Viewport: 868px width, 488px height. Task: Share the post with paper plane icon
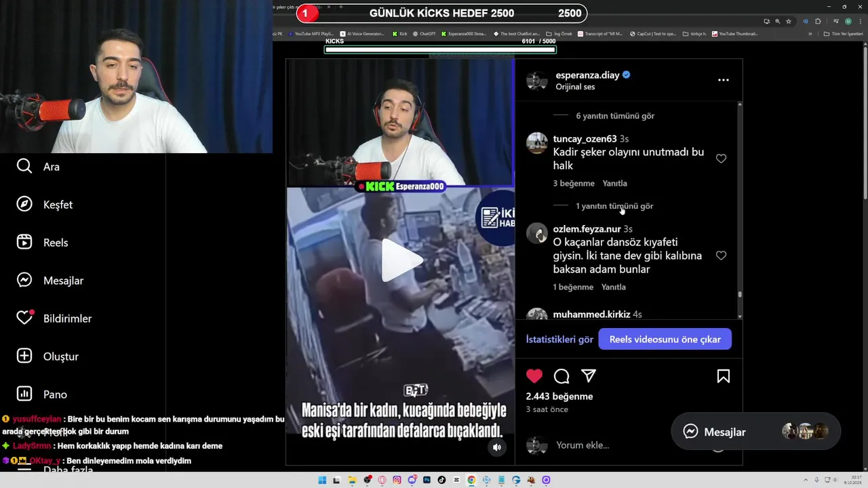[589, 376]
